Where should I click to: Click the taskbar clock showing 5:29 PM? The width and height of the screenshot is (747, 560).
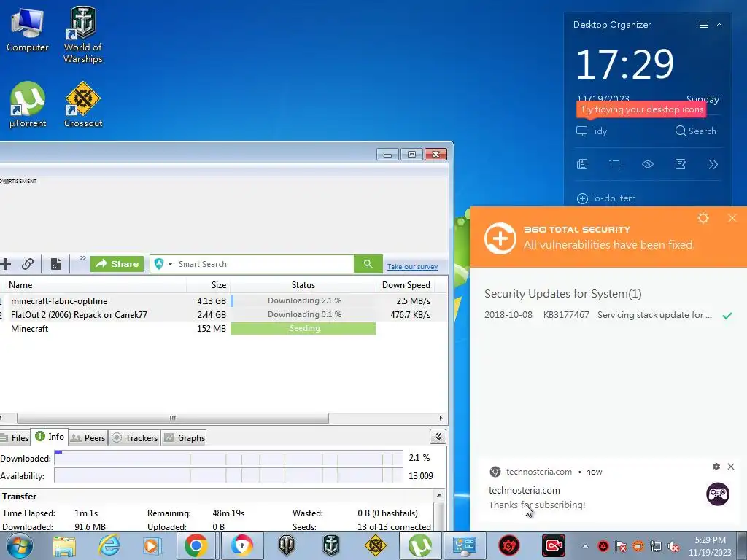click(710, 546)
